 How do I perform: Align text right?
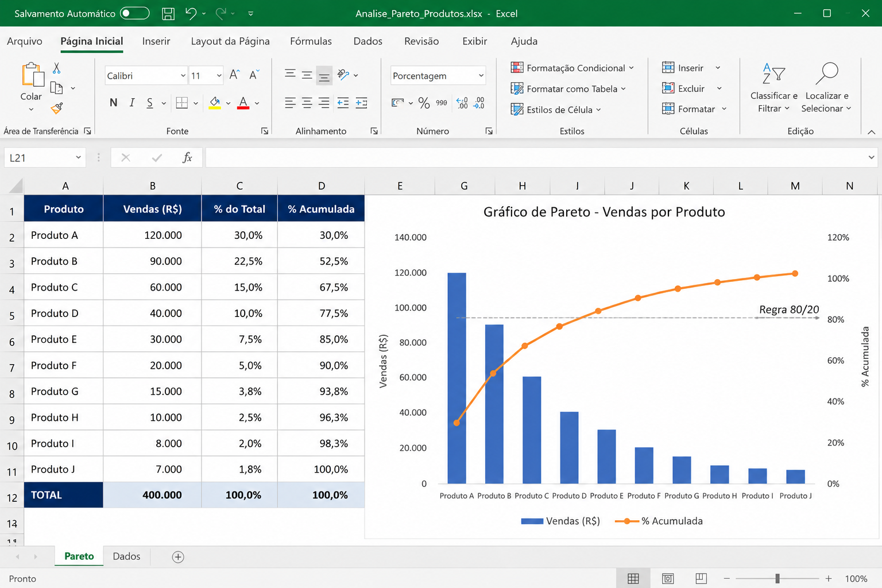324,103
